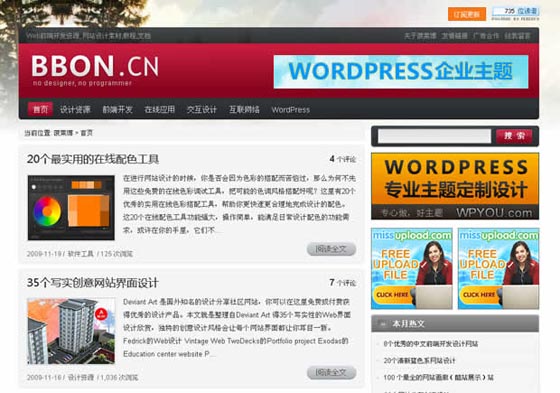
Task: Open the 互联网络 navigation item
Action: coord(244,110)
